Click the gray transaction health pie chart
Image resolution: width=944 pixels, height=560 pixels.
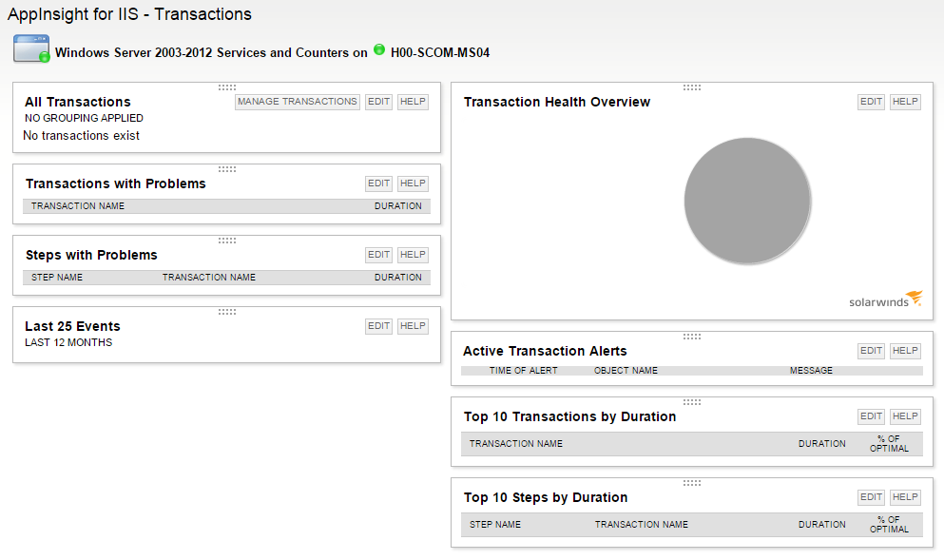click(747, 202)
